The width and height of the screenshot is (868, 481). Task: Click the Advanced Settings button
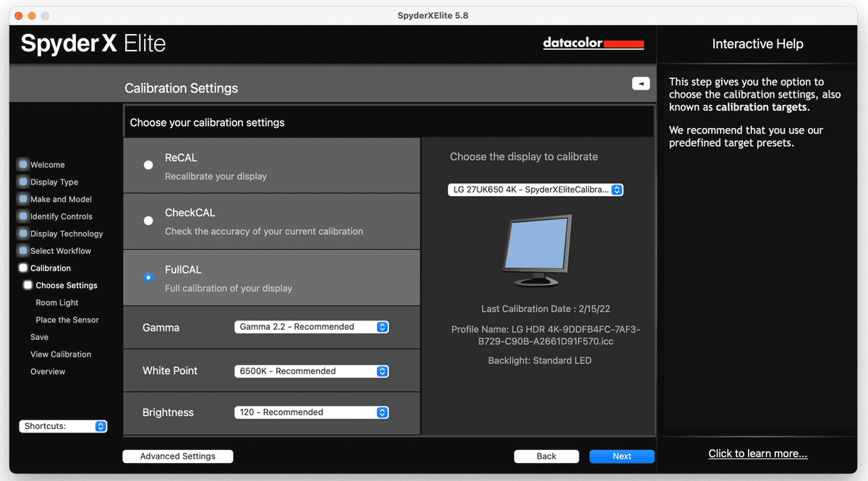tap(177, 456)
